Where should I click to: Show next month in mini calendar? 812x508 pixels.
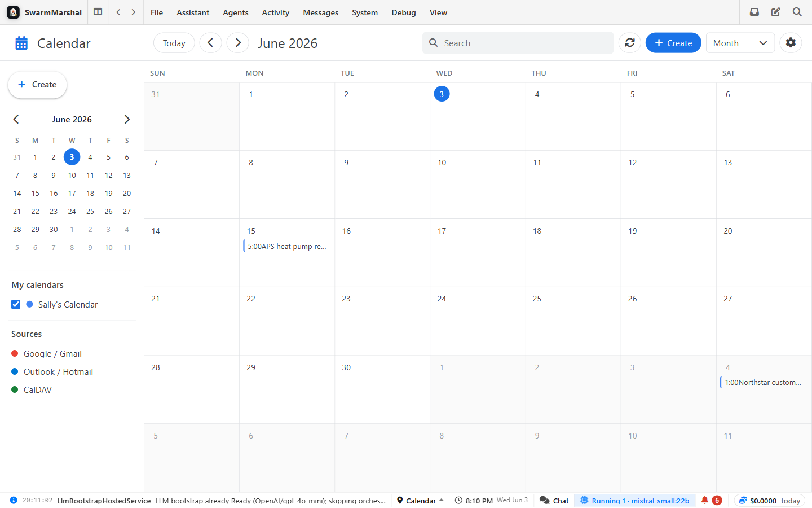(127, 119)
